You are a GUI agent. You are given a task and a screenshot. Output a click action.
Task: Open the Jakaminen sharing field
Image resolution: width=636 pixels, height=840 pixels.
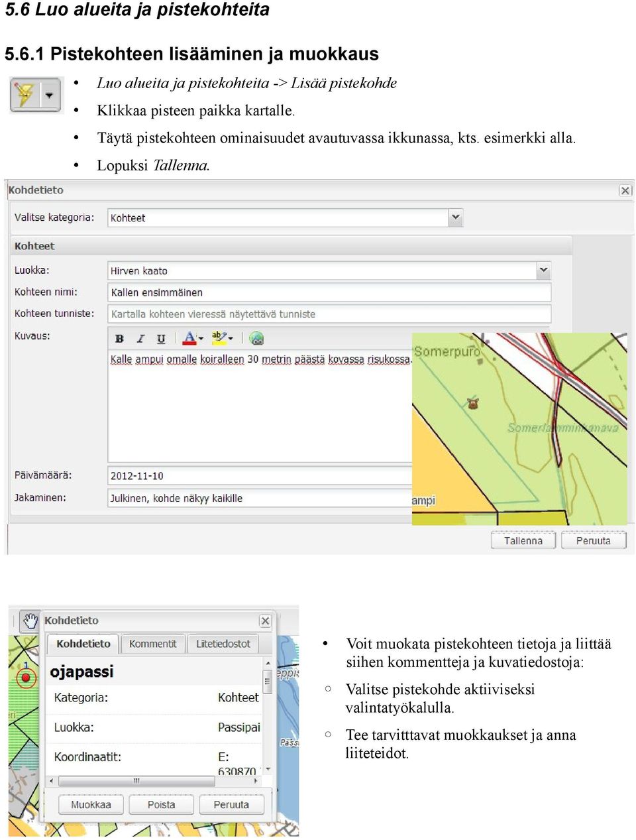click(260, 498)
